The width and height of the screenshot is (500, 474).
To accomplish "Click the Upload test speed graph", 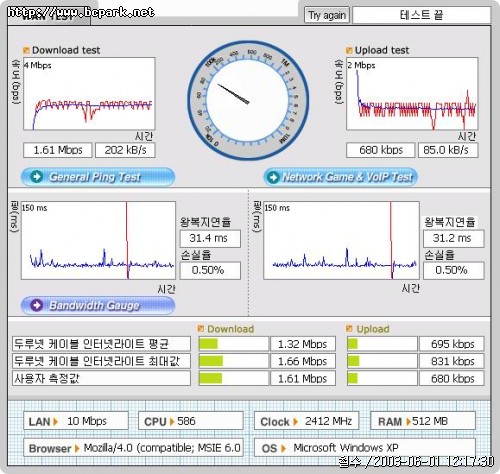I will (x=412, y=94).
